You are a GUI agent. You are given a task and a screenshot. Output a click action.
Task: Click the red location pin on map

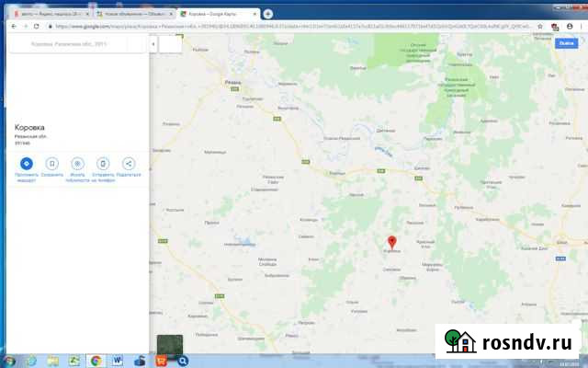coord(392,241)
